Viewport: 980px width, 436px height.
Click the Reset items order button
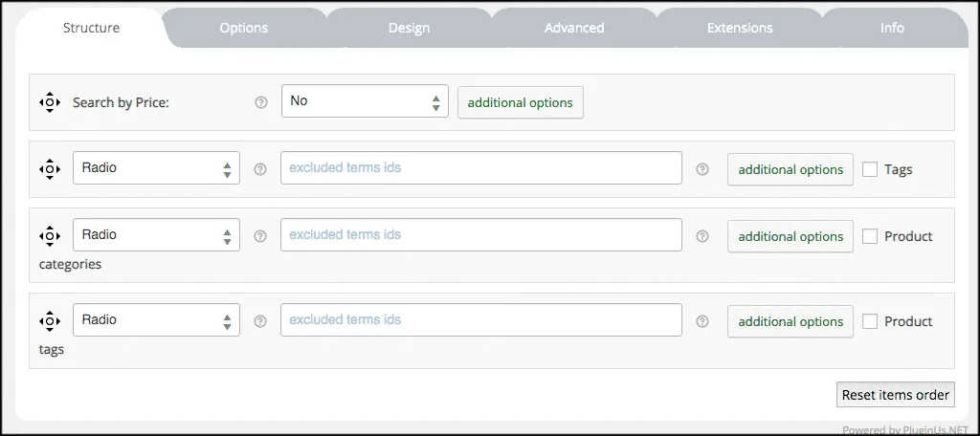tap(896, 395)
